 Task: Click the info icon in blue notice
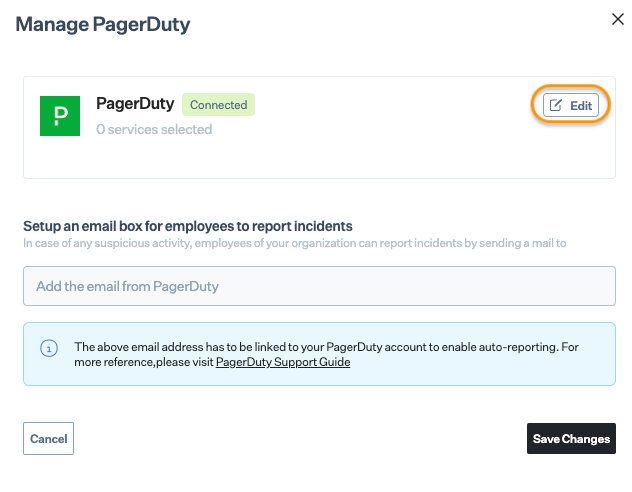49,348
